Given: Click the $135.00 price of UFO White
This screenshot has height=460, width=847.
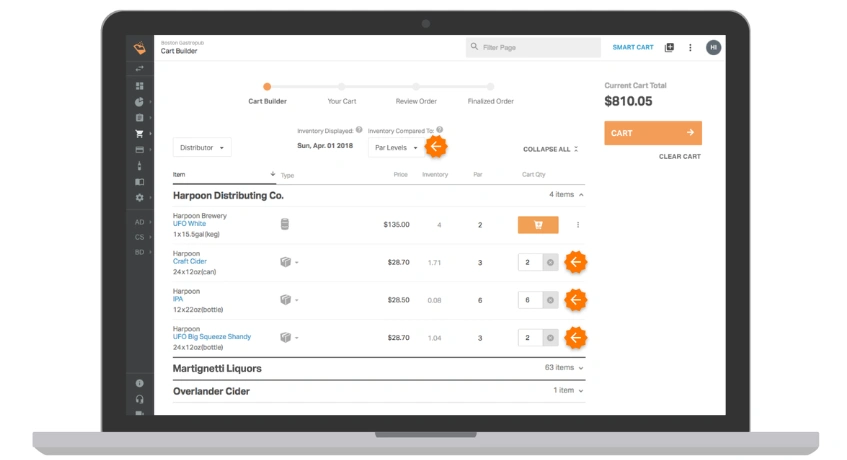Looking at the screenshot, I should [x=396, y=225].
